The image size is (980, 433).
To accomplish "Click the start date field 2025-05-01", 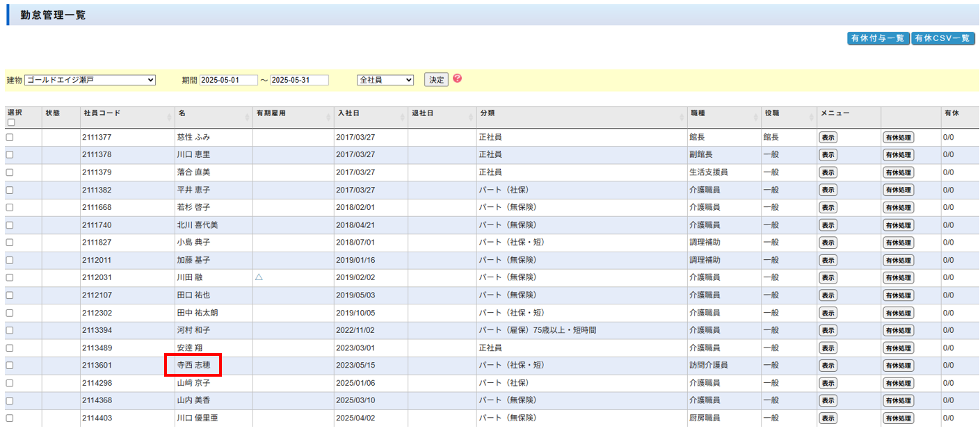I will click(x=228, y=80).
